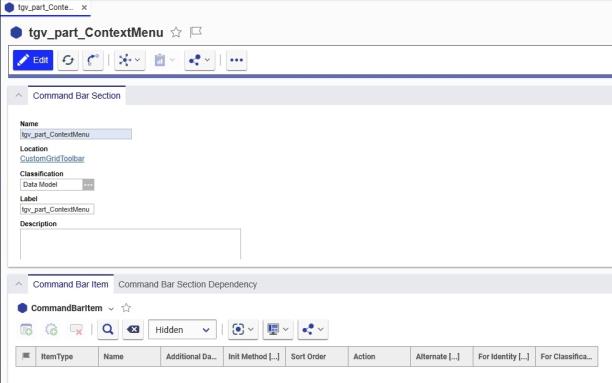
Task: Click the Init Method [...] column header
Action: coord(254,356)
